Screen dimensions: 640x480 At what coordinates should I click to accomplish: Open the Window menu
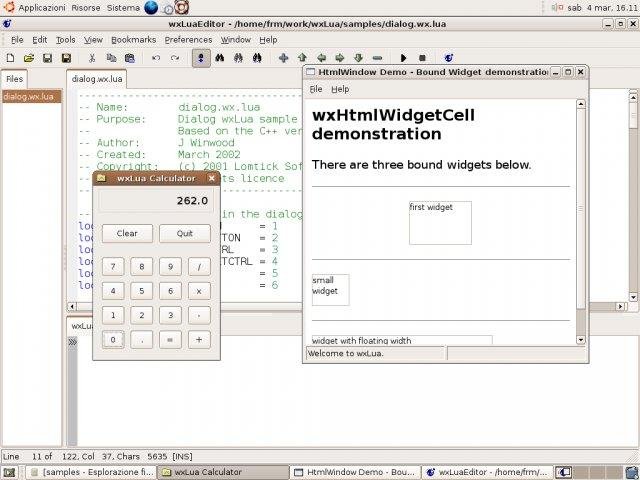click(x=236, y=40)
